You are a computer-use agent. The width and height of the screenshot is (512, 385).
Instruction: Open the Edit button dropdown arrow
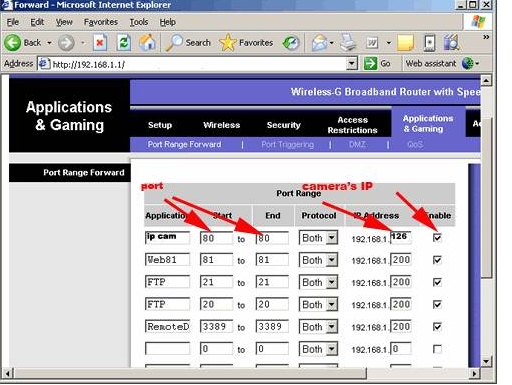tap(389, 43)
